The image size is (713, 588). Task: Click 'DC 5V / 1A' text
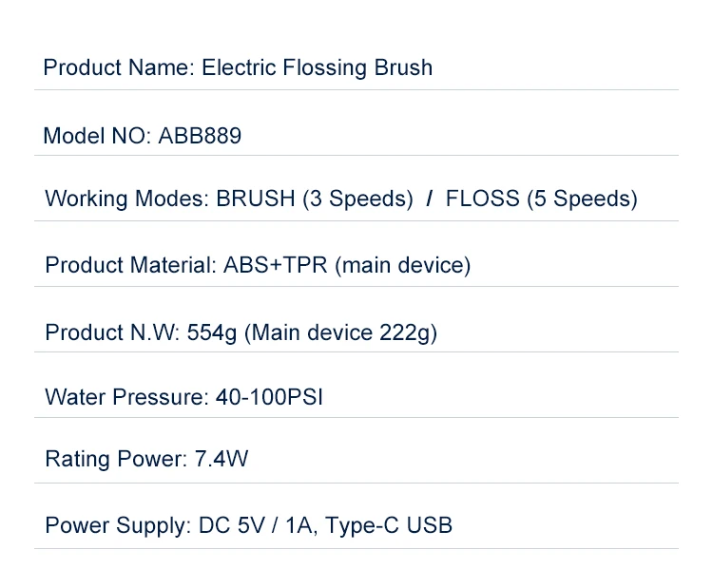tap(257, 525)
